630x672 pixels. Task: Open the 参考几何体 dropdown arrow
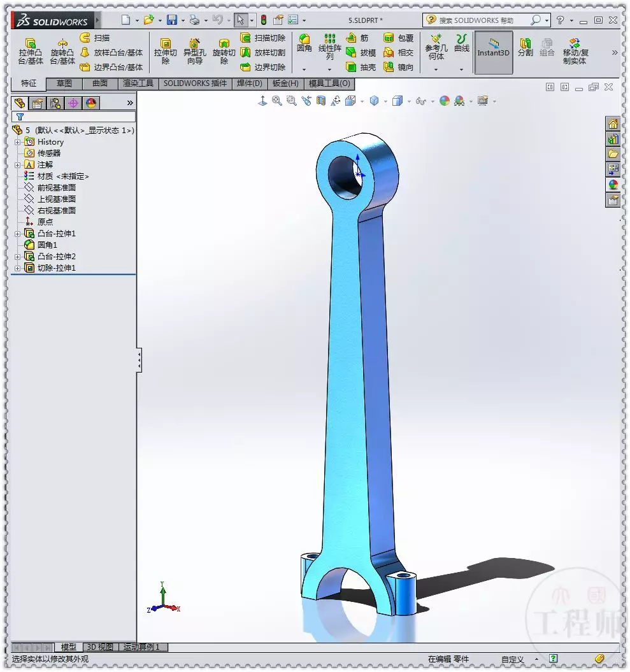pyautogui.click(x=436, y=69)
